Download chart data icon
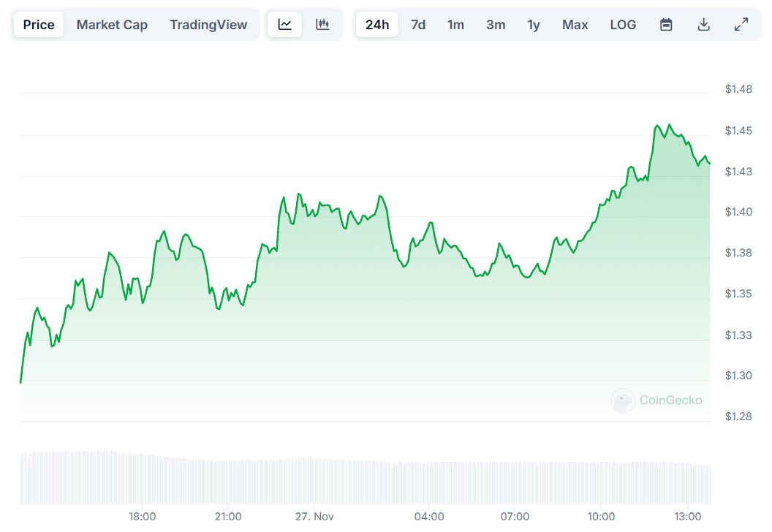This screenshot has height=532, width=772. (x=703, y=24)
